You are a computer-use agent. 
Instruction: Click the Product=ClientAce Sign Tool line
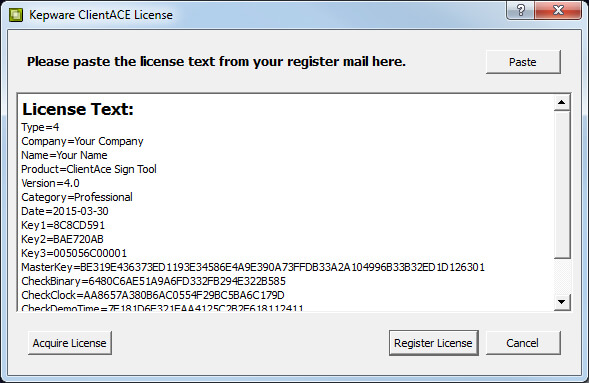[89, 169]
